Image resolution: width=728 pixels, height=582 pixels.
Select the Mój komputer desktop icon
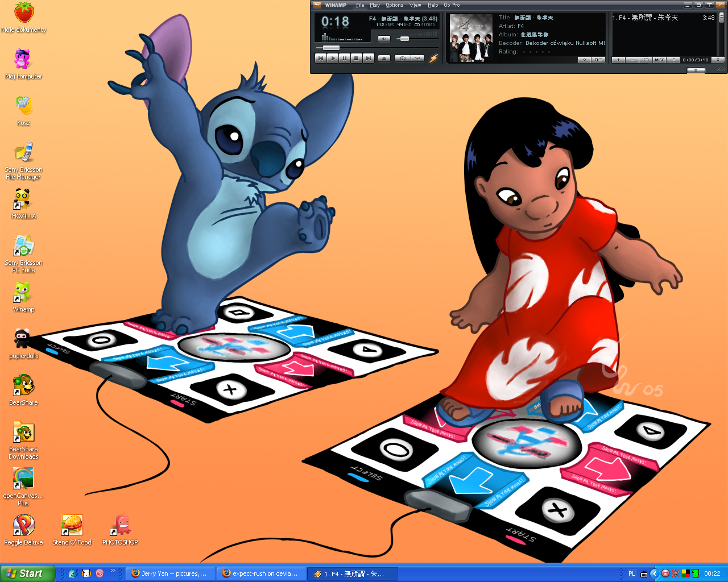(24, 64)
